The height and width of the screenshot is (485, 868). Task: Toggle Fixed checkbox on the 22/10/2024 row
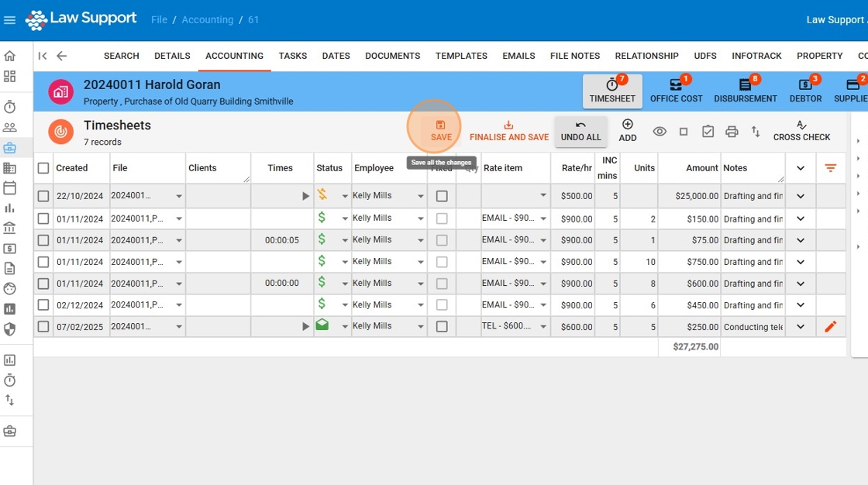pyautogui.click(x=442, y=196)
